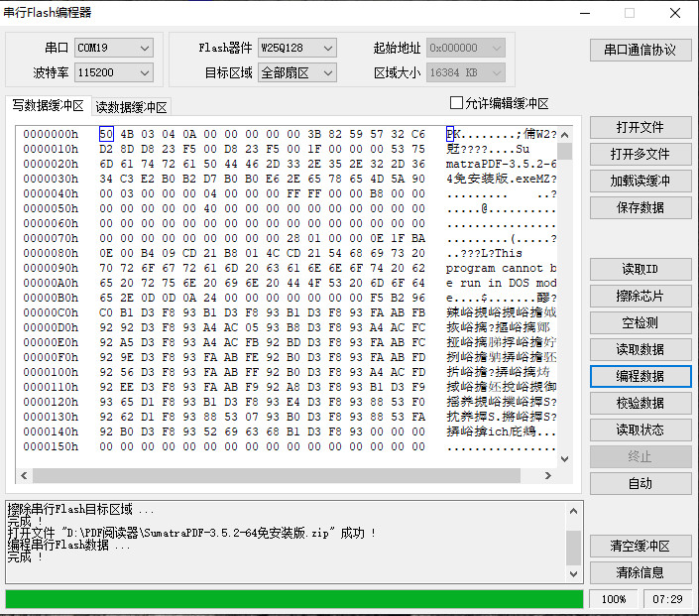Screen dimensions: 699x616
Task: Open the 起始地址 0x000000 dropdown
Action: (465, 48)
